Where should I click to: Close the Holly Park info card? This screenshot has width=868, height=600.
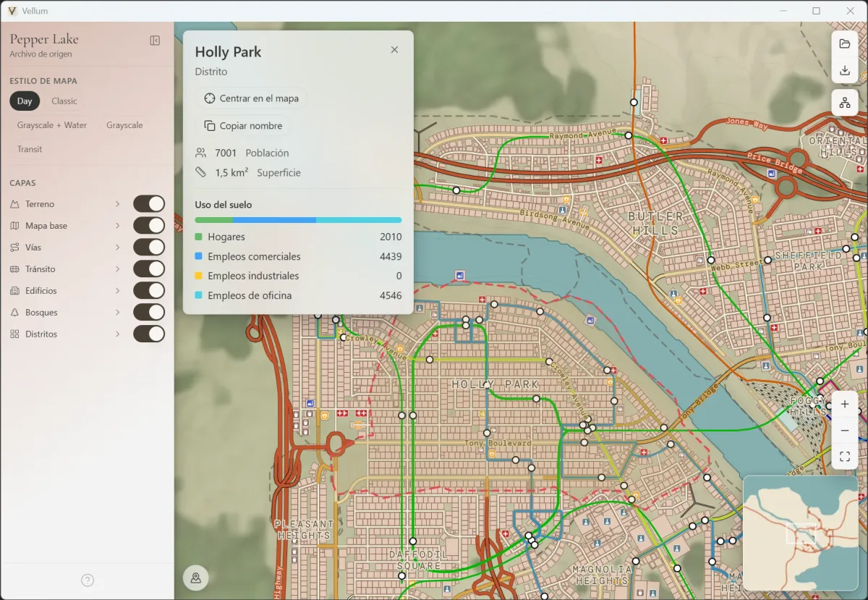(x=394, y=50)
